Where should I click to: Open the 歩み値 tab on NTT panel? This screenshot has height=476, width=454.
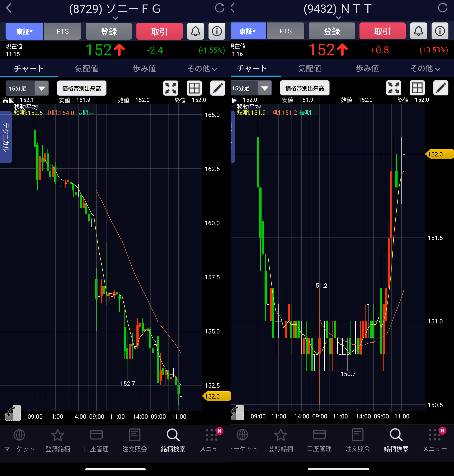367,68
